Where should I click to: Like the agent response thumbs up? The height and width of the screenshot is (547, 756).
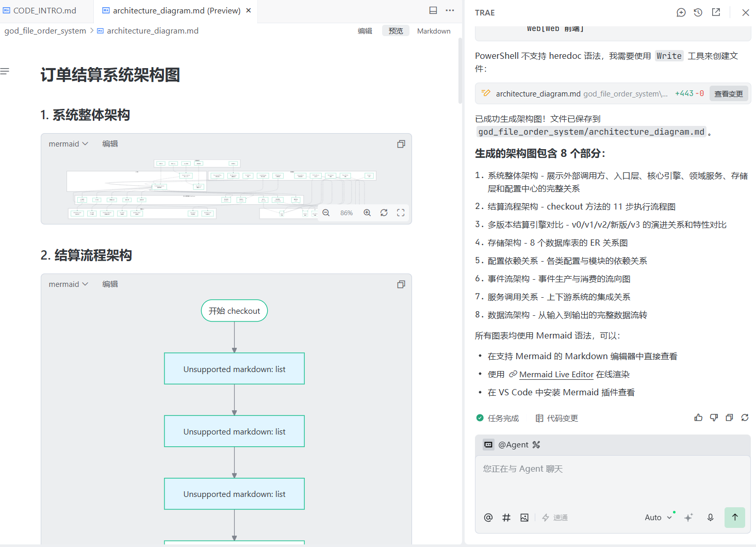click(x=698, y=417)
